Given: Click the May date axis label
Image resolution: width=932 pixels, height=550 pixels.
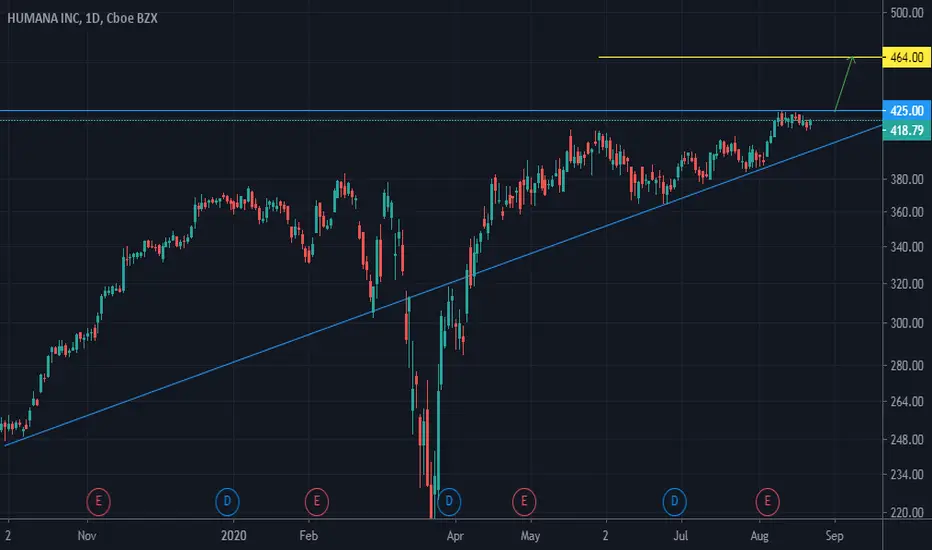Looking at the screenshot, I should (x=530, y=536).
